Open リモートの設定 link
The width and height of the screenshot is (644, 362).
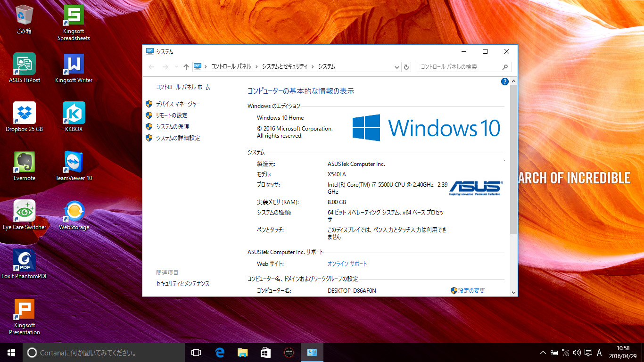172,115
